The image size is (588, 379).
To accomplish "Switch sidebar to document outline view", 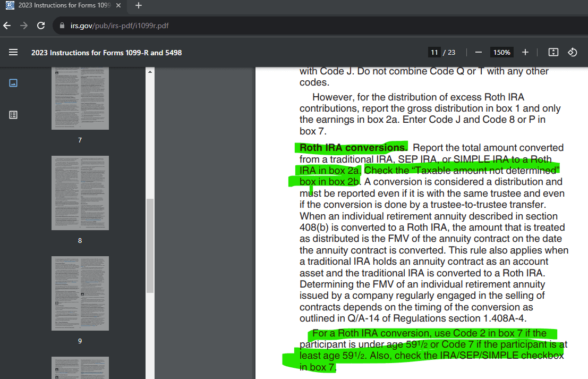I will (x=13, y=114).
